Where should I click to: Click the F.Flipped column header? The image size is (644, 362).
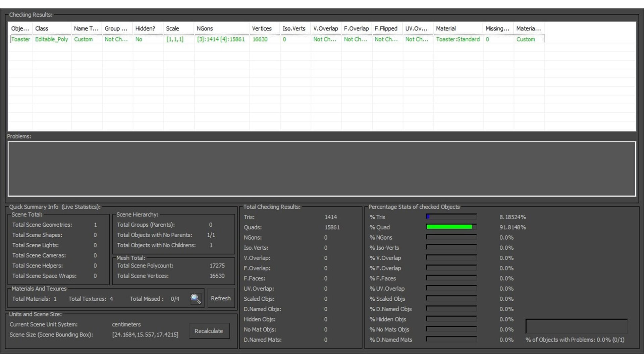tap(387, 28)
